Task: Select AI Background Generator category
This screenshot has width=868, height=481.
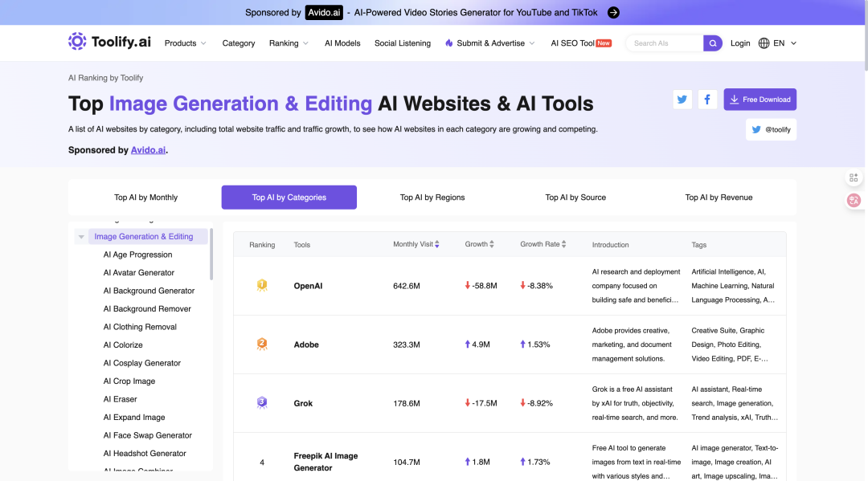Action: [149, 291]
